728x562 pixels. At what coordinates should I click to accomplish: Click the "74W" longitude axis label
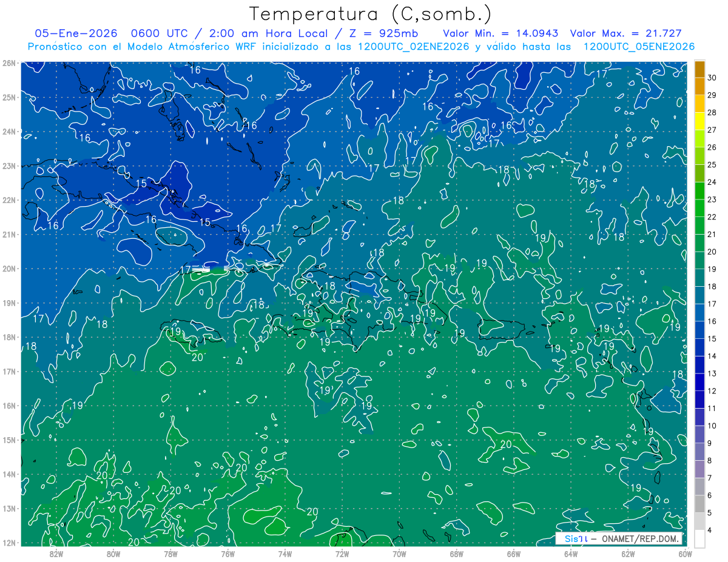tap(285, 554)
